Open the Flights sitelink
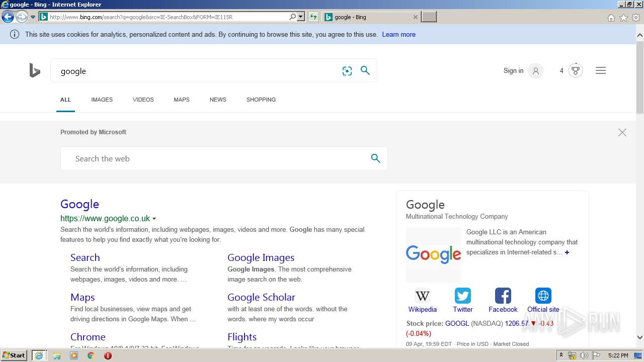Screen dimensions: 644x362 point(242,337)
